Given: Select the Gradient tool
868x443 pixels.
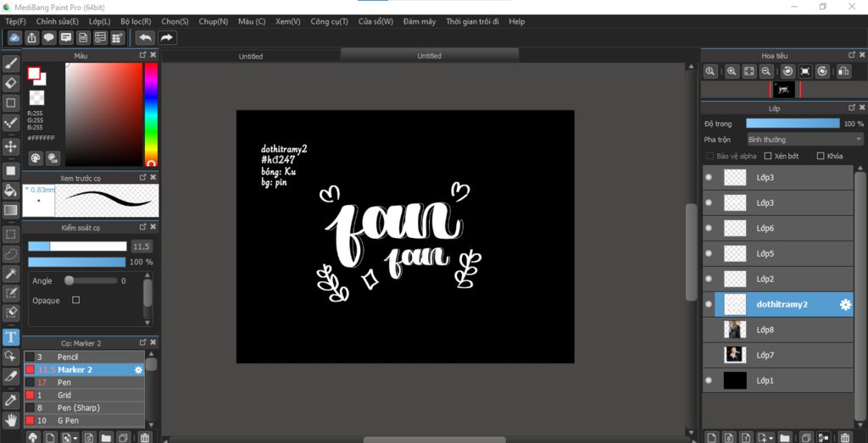Looking at the screenshot, I should coord(11,210).
